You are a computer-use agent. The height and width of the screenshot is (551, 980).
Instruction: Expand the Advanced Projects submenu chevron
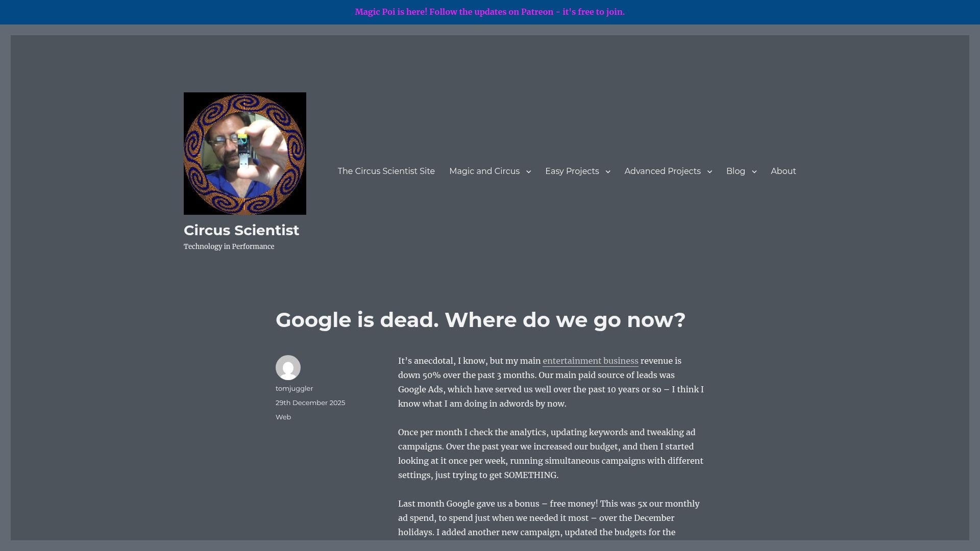click(709, 171)
